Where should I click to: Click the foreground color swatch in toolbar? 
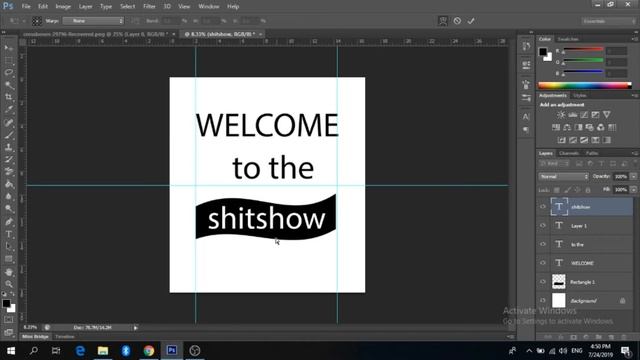coord(6,303)
